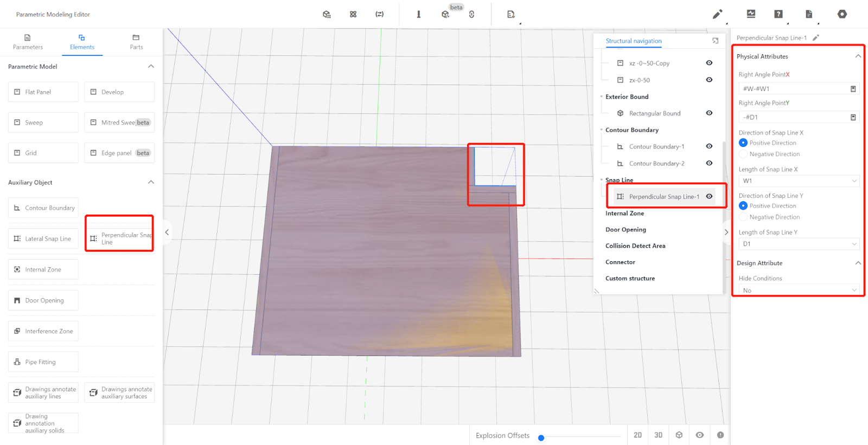
Task: Add a Flat Panel element
Action: coord(43,92)
